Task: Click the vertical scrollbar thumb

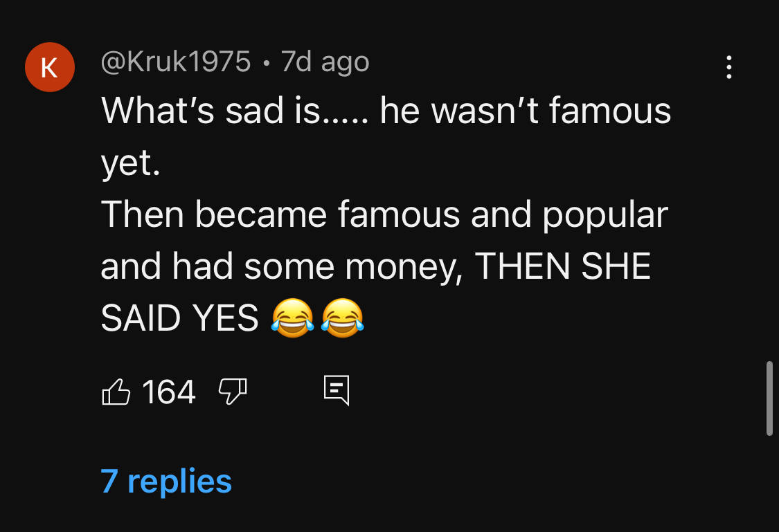Action: click(769, 398)
